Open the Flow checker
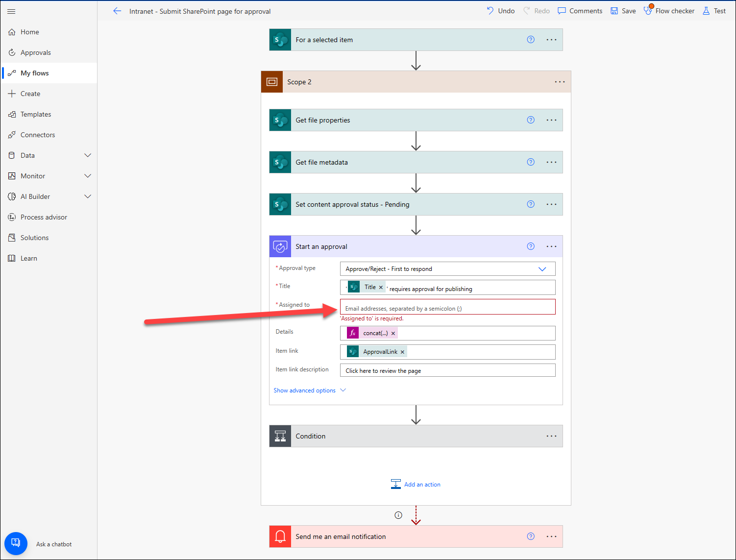The width and height of the screenshot is (736, 560). 669,10
